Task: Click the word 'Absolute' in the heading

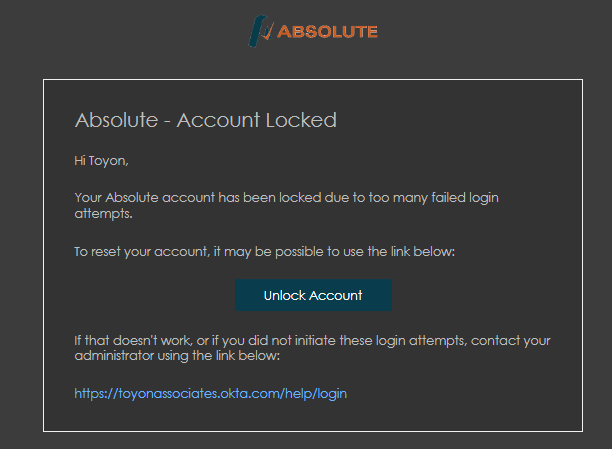Action: (x=116, y=120)
